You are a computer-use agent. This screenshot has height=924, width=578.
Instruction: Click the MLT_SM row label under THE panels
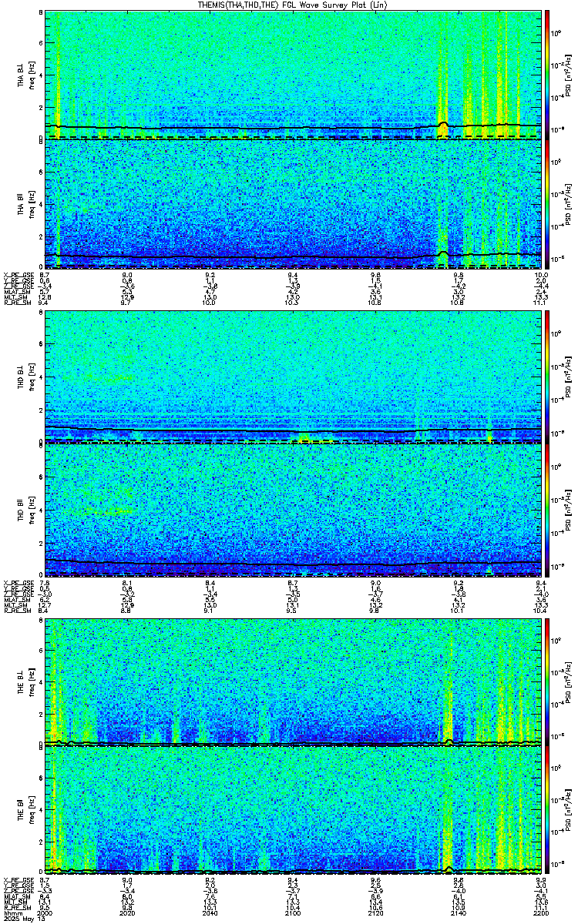(15, 903)
